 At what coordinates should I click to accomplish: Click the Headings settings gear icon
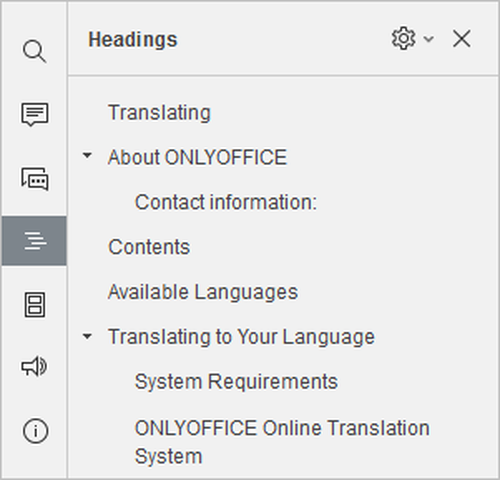pos(403,38)
